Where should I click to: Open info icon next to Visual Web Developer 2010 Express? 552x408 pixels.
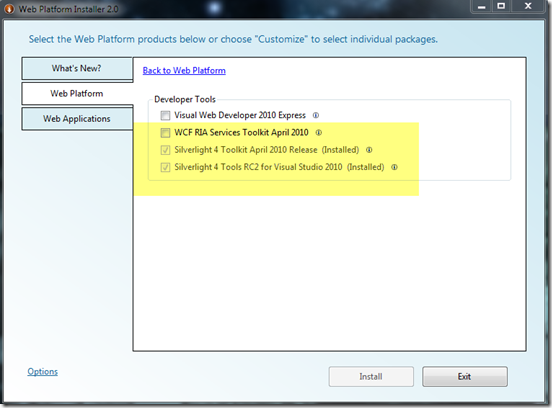point(316,115)
